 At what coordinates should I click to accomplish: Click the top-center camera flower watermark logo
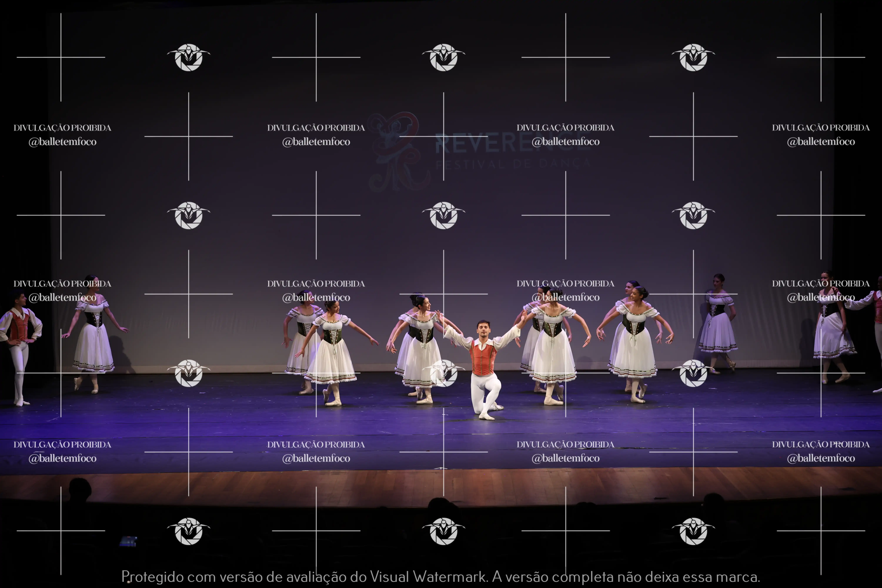444,57
